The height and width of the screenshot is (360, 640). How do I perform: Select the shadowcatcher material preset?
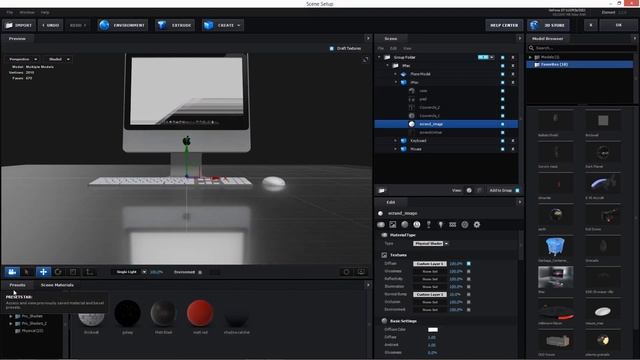237,317
